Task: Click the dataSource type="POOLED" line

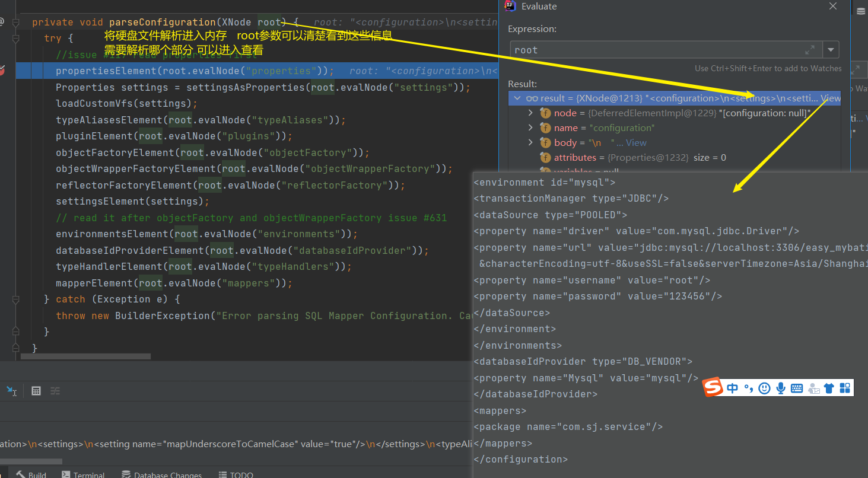Action: (551, 215)
